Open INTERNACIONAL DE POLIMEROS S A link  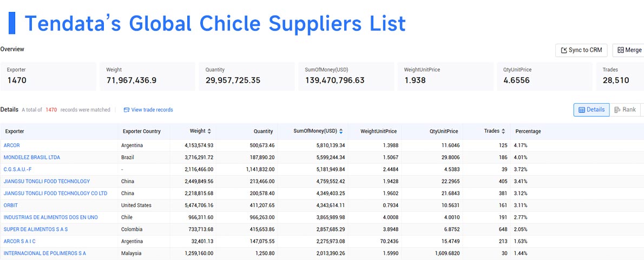45,253
